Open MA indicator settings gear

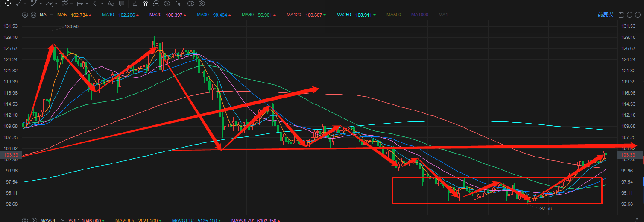25,15
